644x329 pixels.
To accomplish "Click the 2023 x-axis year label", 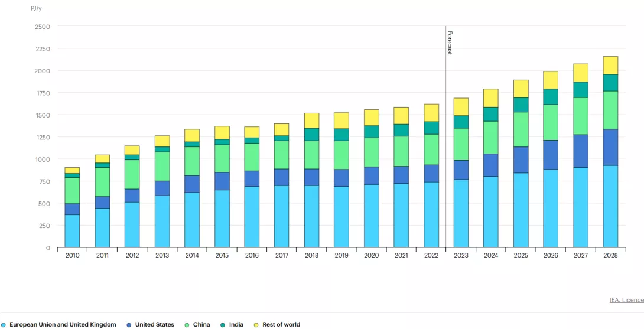I will [x=461, y=256].
